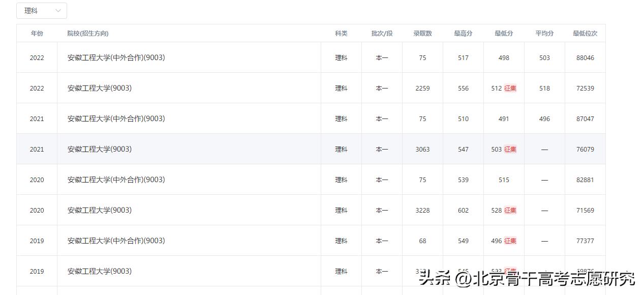Click the 征集 tag beside score 503
This screenshot has height=295, width=644.
coord(510,150)
